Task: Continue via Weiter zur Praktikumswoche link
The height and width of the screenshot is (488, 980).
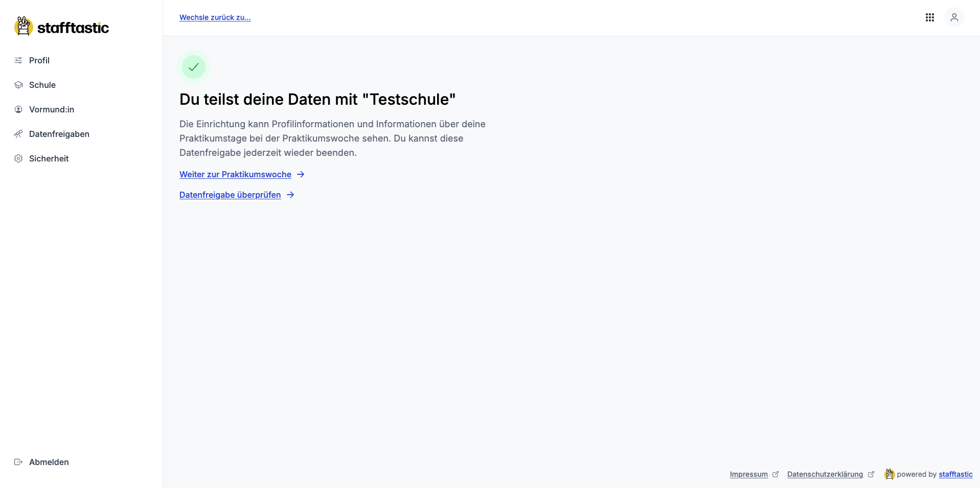Action: pyautogui.click(x=235, y=174)
